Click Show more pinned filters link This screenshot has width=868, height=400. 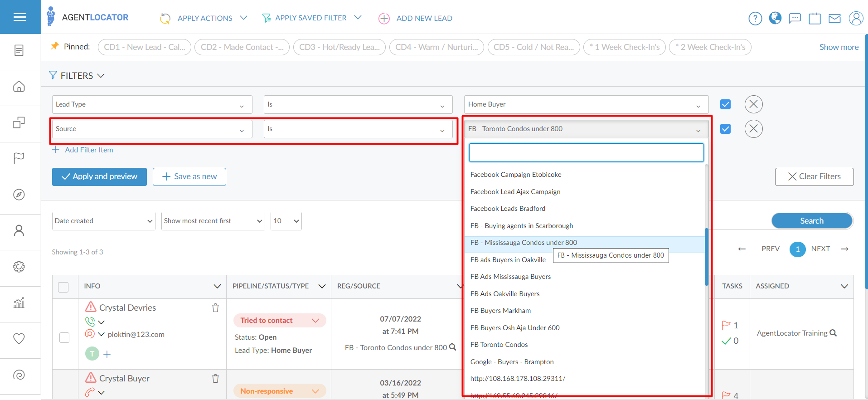[x=839, y=47]
